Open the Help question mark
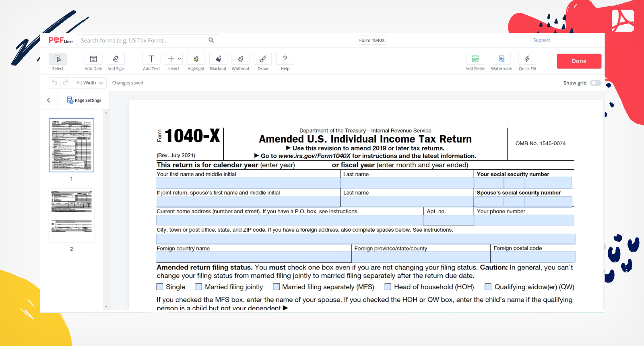Image resolution: width=644 pixels, height=346 pixels. click(285, 59)
